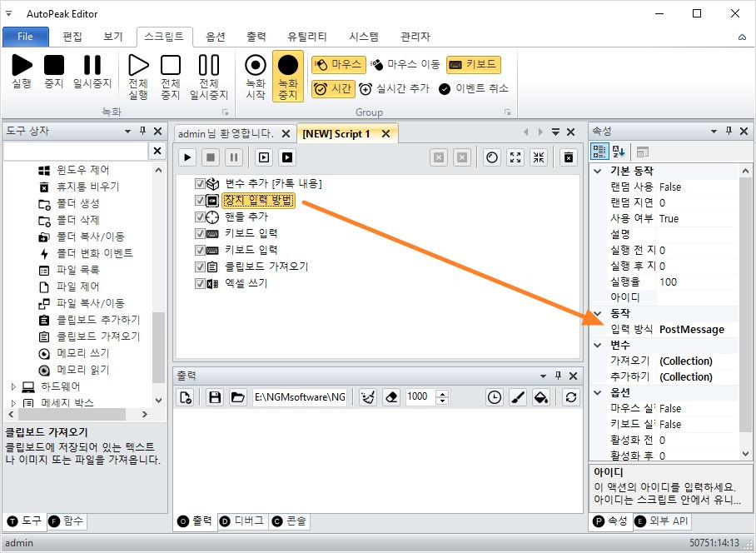Collapse the 동작 property group

click(598, 313)
